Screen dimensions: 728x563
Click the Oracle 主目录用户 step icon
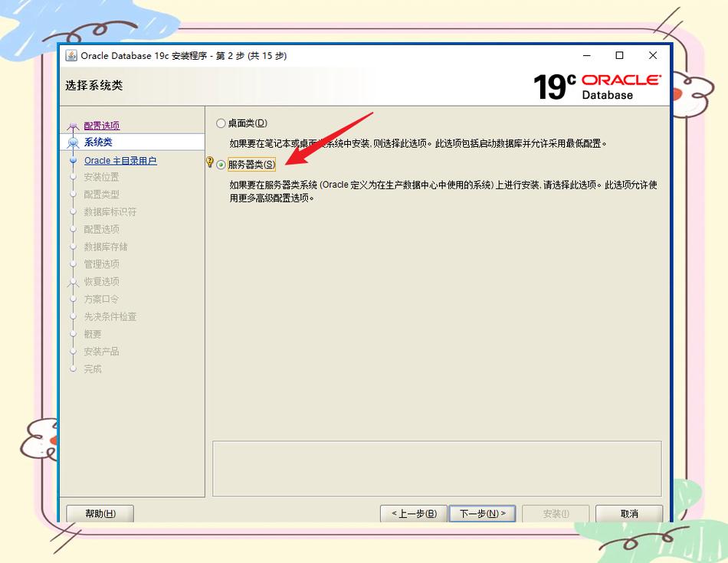coord(74,160)
